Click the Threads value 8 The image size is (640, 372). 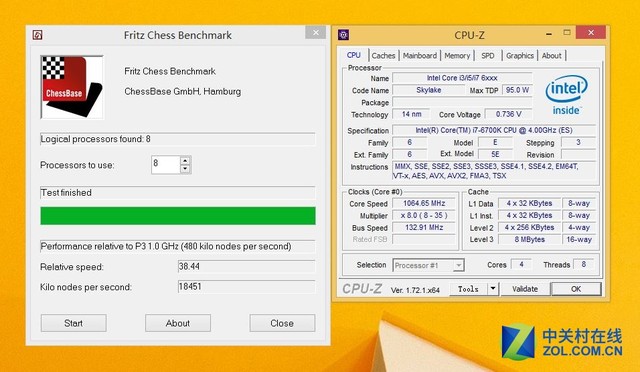coord(584,265)
